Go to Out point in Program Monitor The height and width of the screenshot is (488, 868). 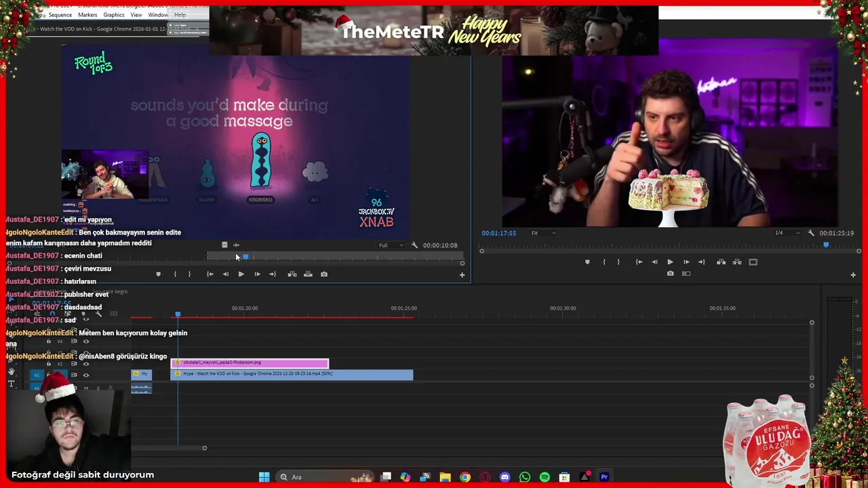702,262
